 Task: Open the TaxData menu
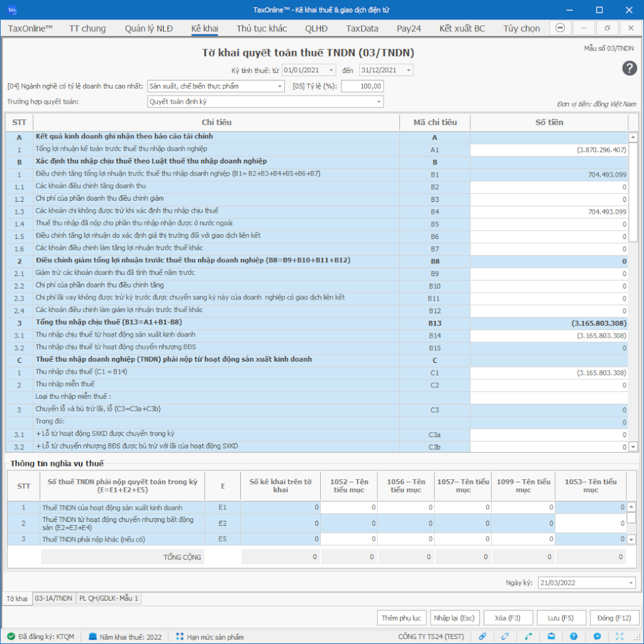pyautogui.click(x=362, y=28)
